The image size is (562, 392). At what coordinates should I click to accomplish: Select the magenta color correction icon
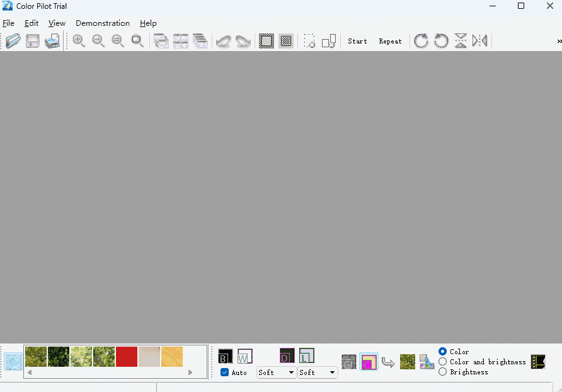[369, 361]
